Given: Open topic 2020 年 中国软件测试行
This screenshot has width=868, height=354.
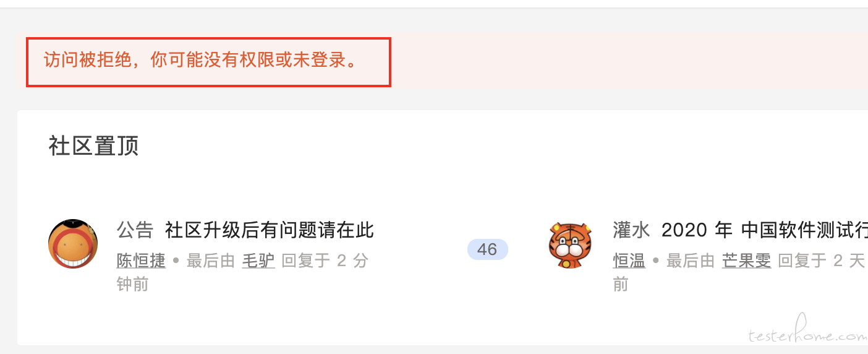Looking at the screenshot, I should pyautogui.click(x=765, y=230).
